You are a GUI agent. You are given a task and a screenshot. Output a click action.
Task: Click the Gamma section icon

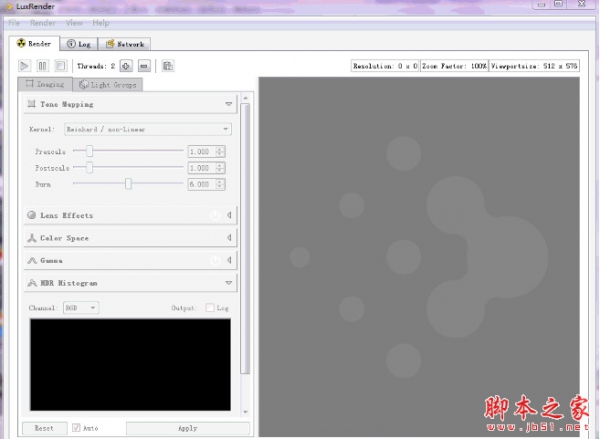32,261
